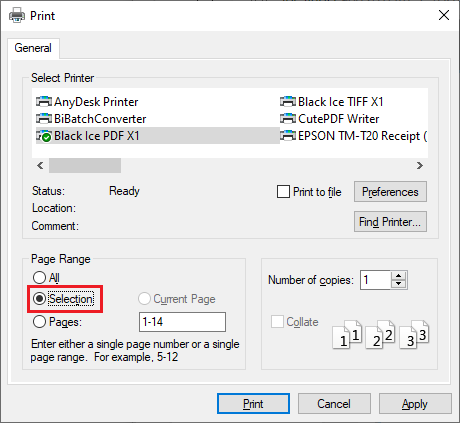Select the All page range option
This screenshot has height=423, width=460.
39,277
